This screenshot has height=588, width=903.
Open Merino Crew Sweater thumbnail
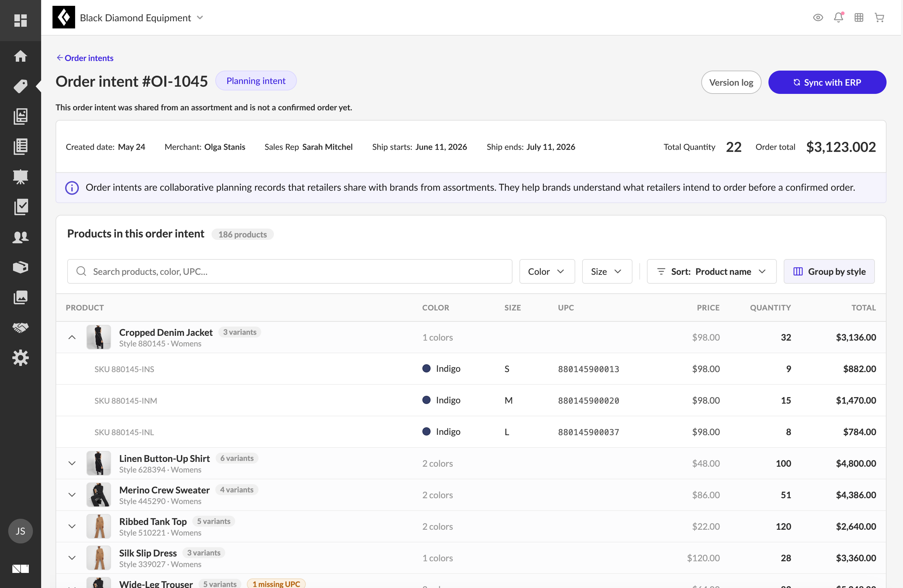[x=99, y=495]
